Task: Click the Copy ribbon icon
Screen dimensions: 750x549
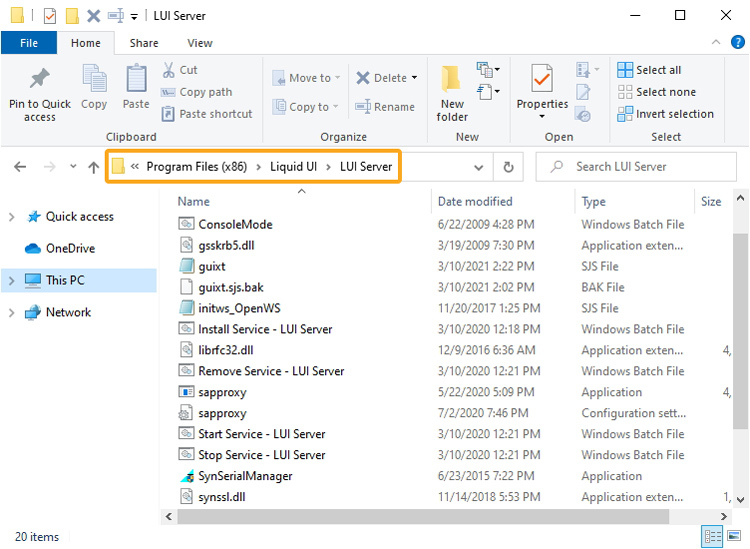Action: [94, 78]
